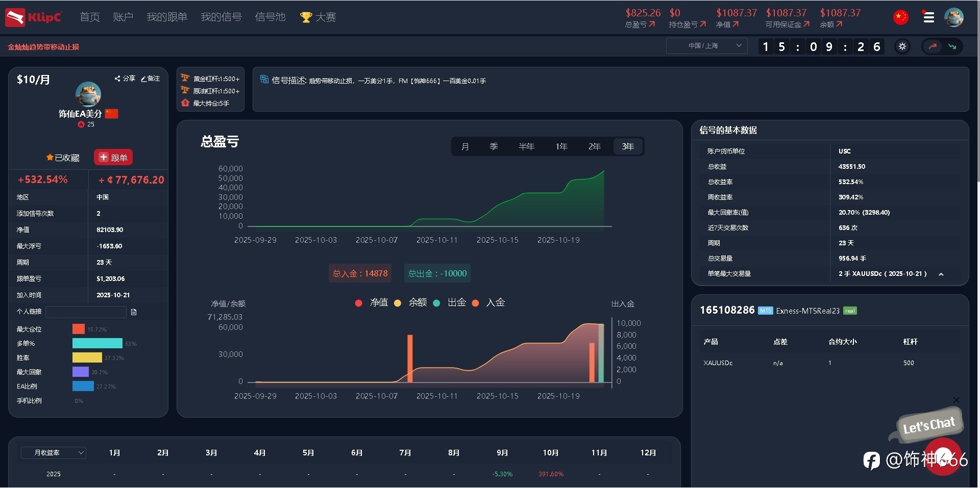
Task: Click the share icon on profile card
Action: click(118, 79)
